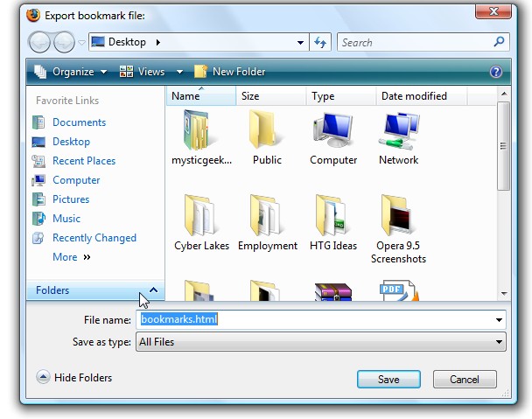Expand the Folders pane chevron

[x=153, y=290]
